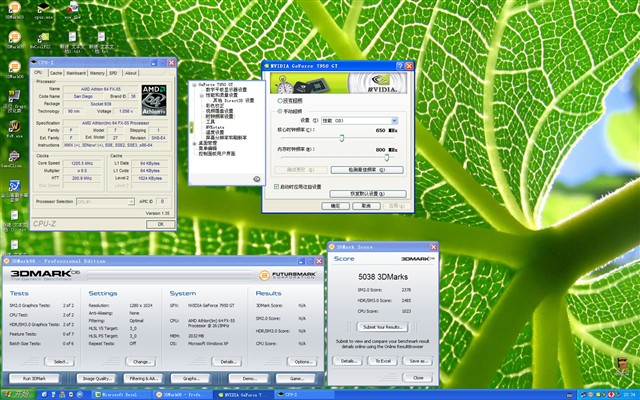Viewport: 640px width, 400px height.
Task: Switch to the About tab in CPU-Z
Action: coord(131,73)
